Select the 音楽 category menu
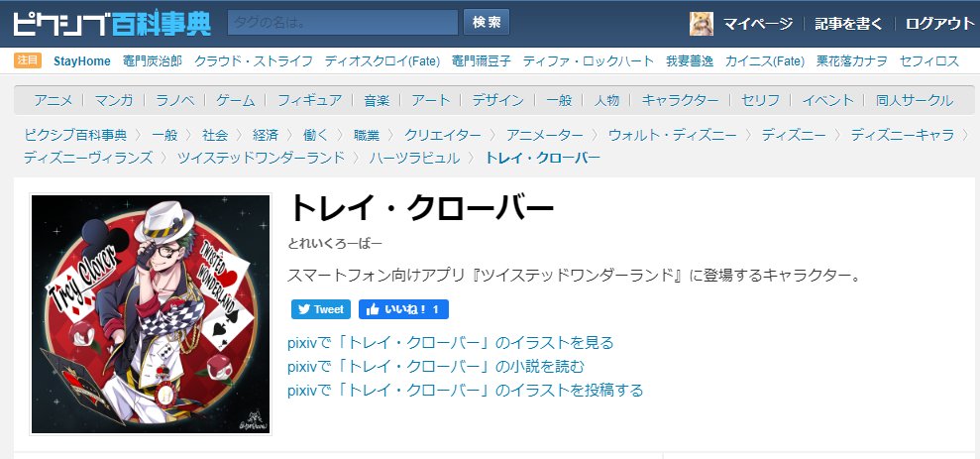This screenshot has height=459, width=980. (377, 100)
